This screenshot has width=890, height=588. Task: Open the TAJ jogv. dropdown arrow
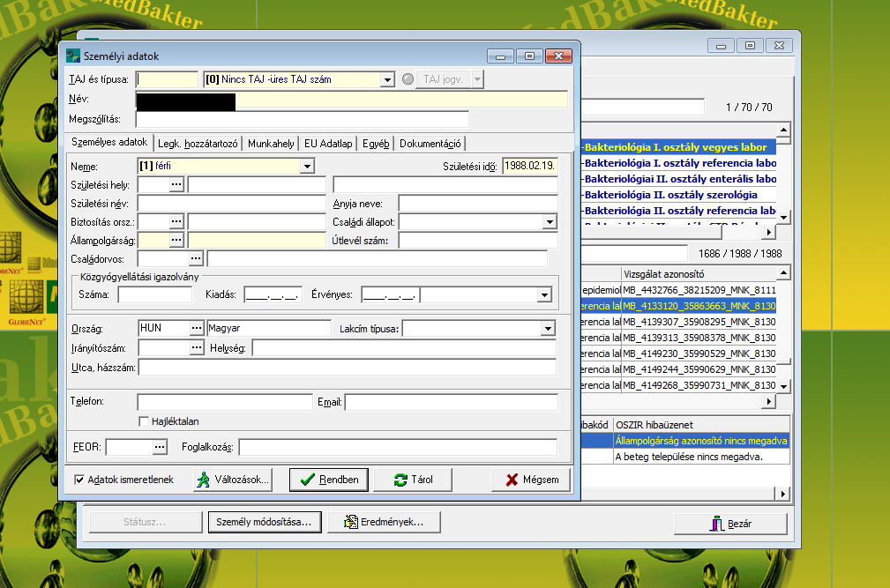click(x=477, y=79)
